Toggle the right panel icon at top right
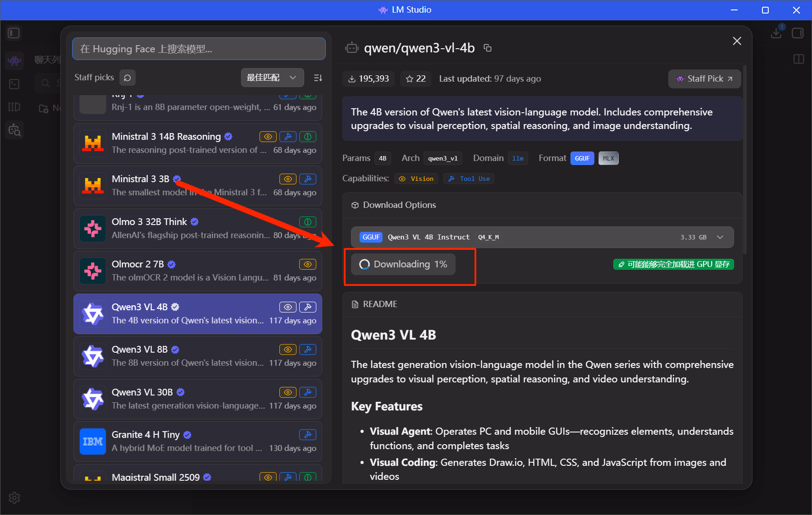Image resolution: width=812 pixels, height=515 pixels. (798, 33)
